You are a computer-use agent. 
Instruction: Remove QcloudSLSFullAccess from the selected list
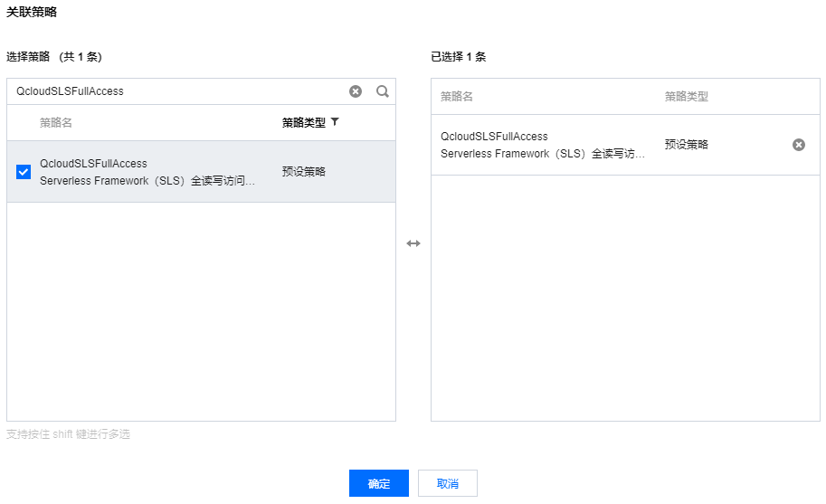(x=799, y=145)
